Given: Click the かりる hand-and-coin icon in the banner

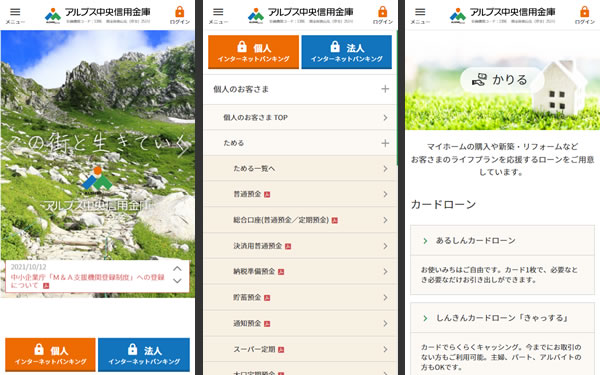Looking at the screenshot, I should pos(479,80).
